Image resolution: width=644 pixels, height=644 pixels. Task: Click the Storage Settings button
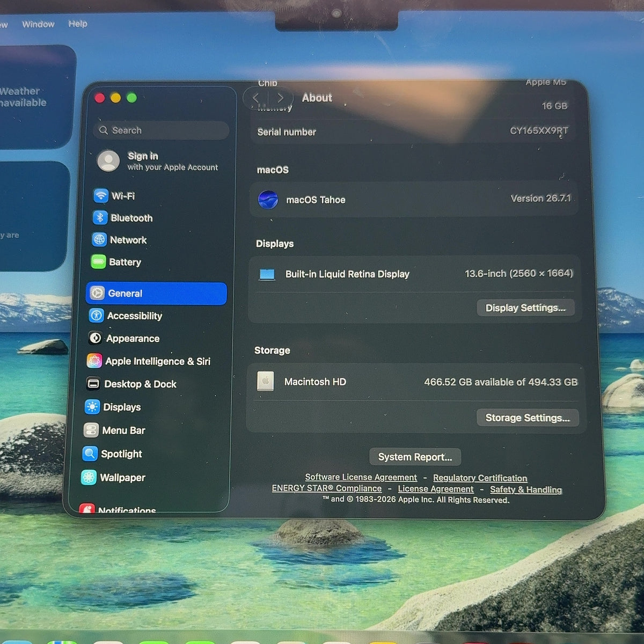pos(528,418)
